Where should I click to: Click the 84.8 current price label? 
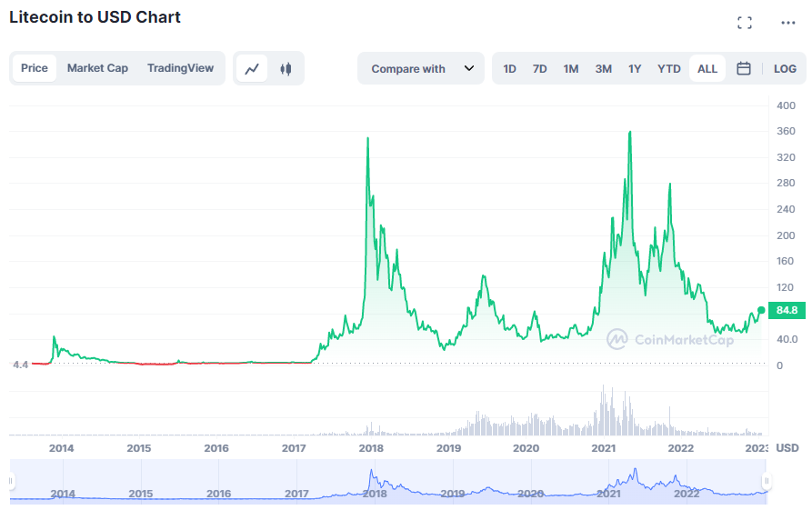tap(787, 310)
